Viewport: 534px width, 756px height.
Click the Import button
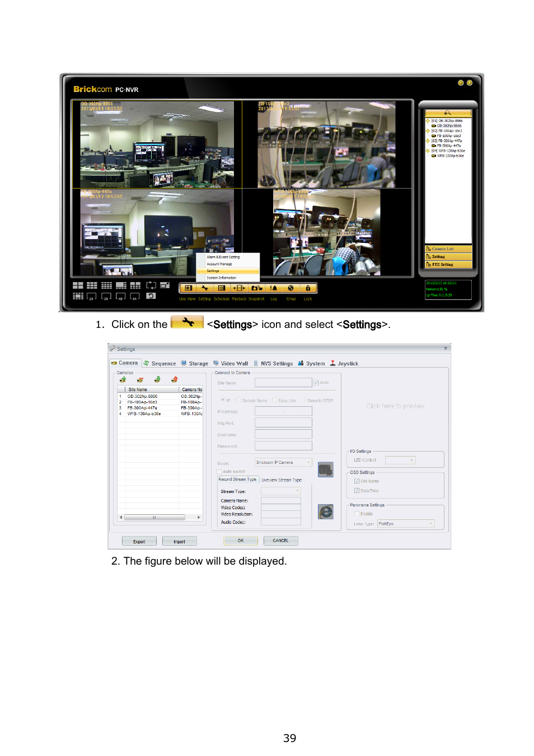pos(180,541)
